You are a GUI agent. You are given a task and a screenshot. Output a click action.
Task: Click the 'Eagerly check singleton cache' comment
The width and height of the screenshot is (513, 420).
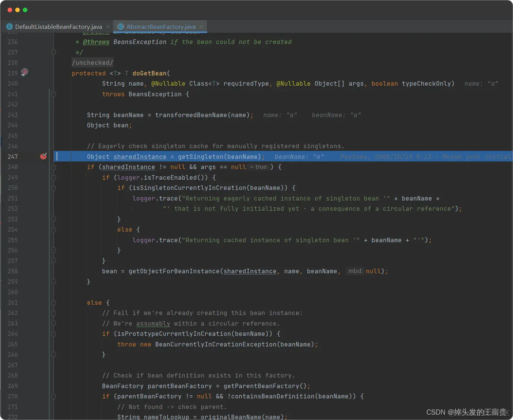(x=216, y=146)
